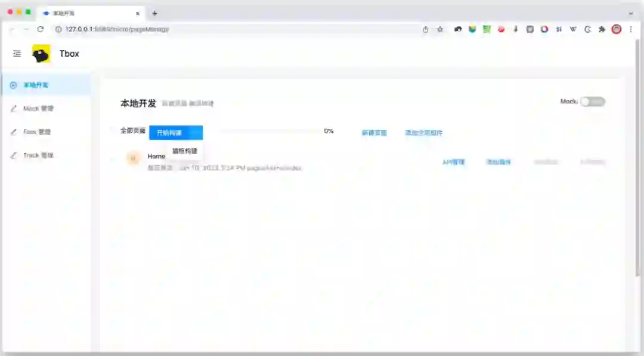The width and height of the screenshot is (644, 356).
Task: Bookmark this page with the star icon
Action: (440, 29)
